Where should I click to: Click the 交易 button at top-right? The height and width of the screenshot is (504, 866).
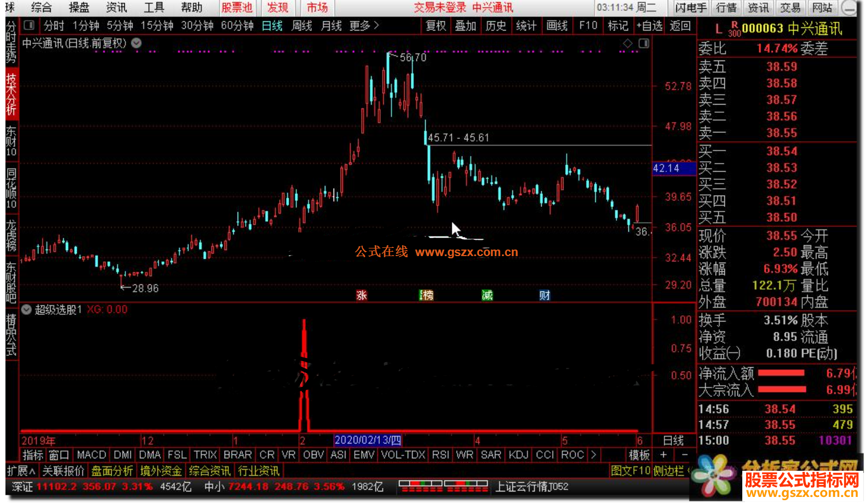[790, 8]
